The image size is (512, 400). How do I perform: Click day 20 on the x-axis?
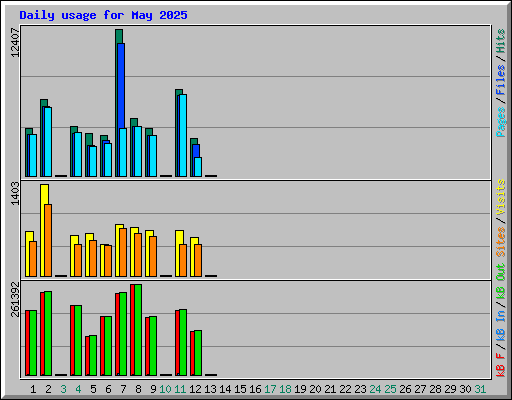pos(316,389)
